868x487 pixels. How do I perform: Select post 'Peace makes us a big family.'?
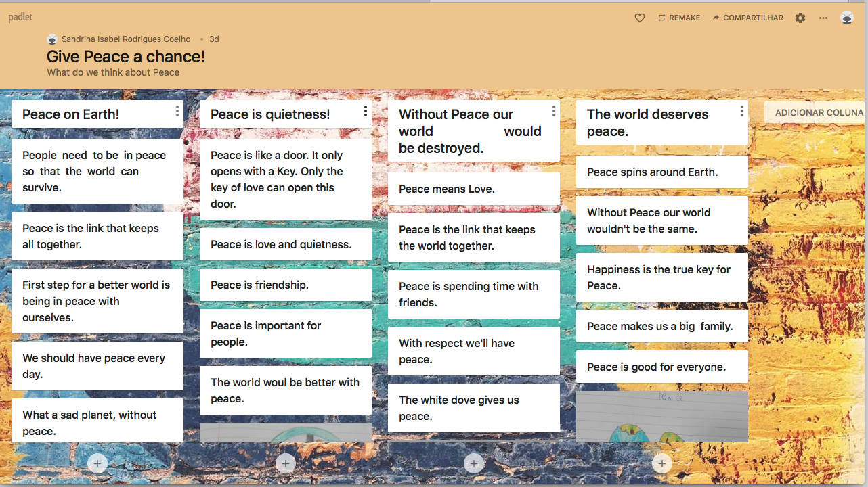662,326
